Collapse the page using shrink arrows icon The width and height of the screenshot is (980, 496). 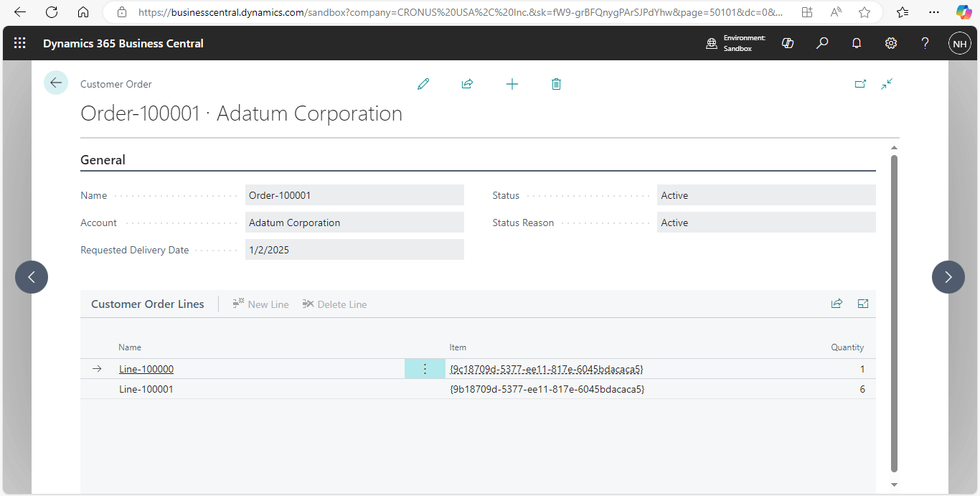(x=887, y=84)
